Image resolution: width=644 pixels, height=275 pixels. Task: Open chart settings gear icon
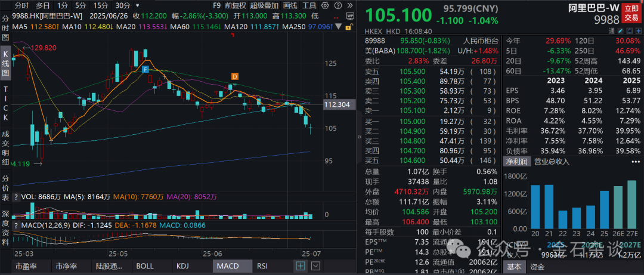pyautogui.click(x=326, y=5)
